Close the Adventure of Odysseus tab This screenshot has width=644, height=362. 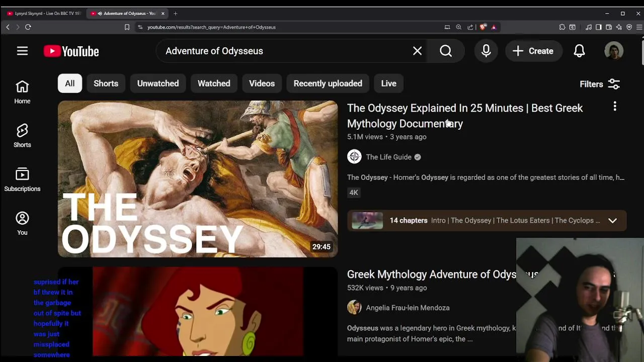163,14
